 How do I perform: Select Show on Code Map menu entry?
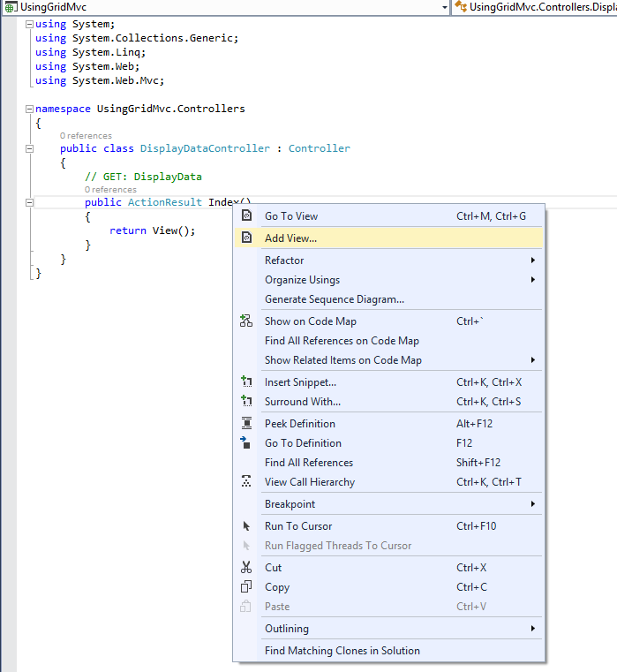(x=389, y=321)
